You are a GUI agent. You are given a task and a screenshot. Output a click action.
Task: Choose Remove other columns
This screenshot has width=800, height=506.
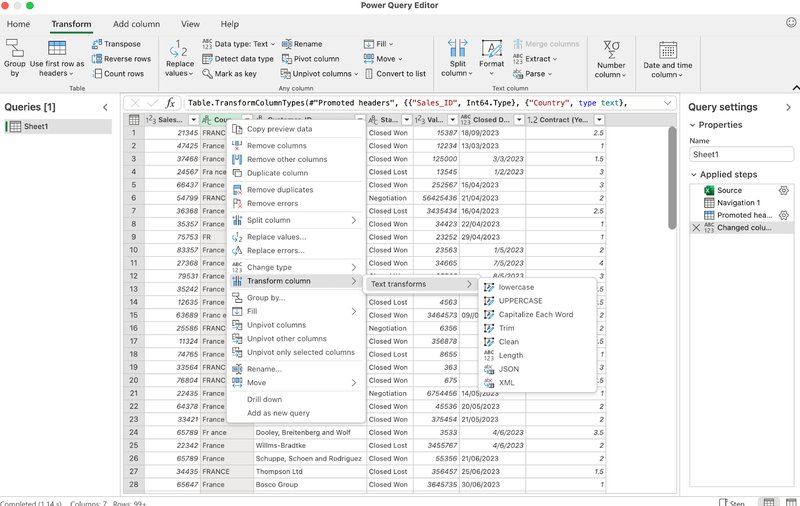click(x=296, y=159)
